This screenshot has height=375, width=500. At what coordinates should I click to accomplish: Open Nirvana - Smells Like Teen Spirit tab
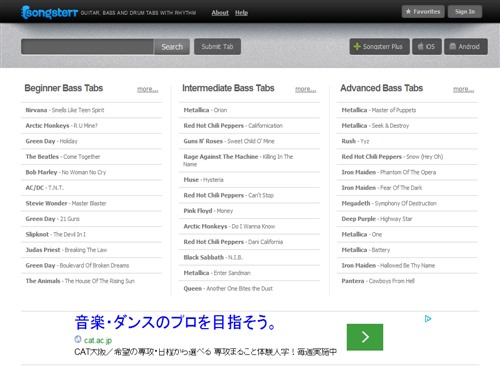pos(65,110)
